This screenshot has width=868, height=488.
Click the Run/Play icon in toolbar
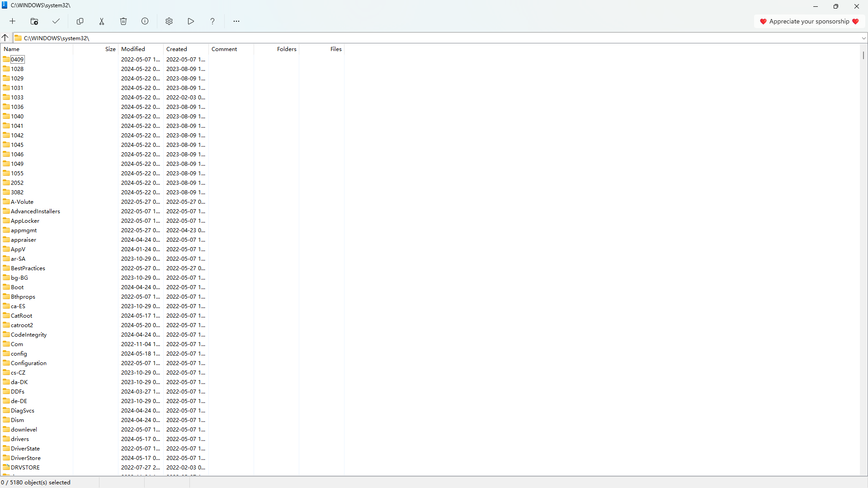(191, 21)
